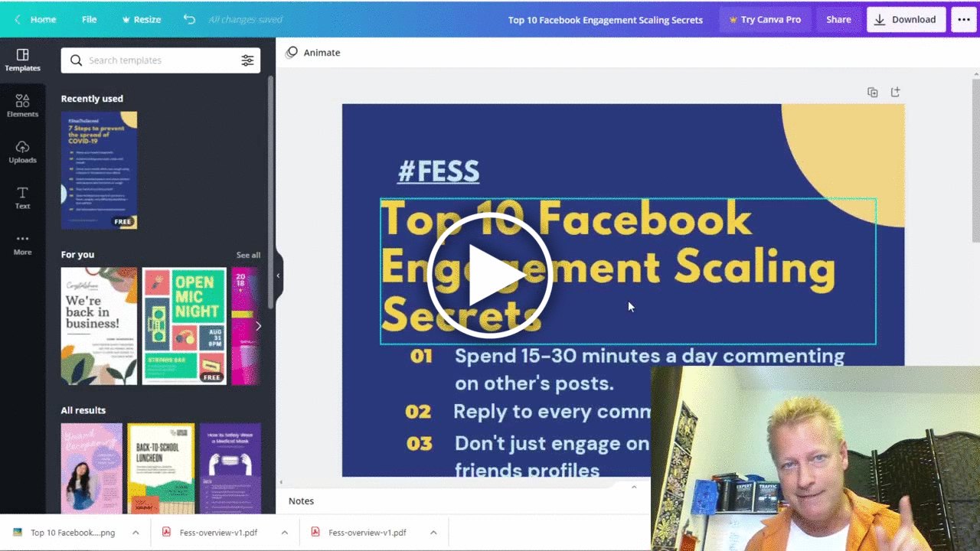Click the Try Canva Pro button
The width and height of the screenshot is (980, 551).
765,19
